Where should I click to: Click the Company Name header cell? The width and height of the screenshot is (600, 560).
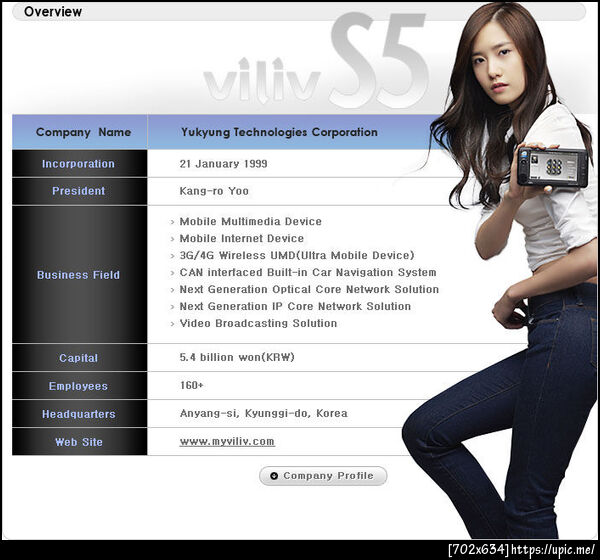[80, 132]
